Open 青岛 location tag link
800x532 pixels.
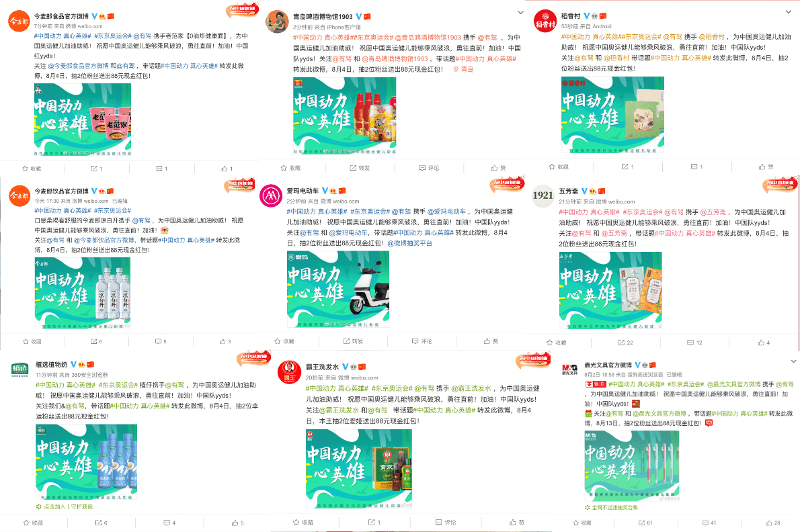463,69
